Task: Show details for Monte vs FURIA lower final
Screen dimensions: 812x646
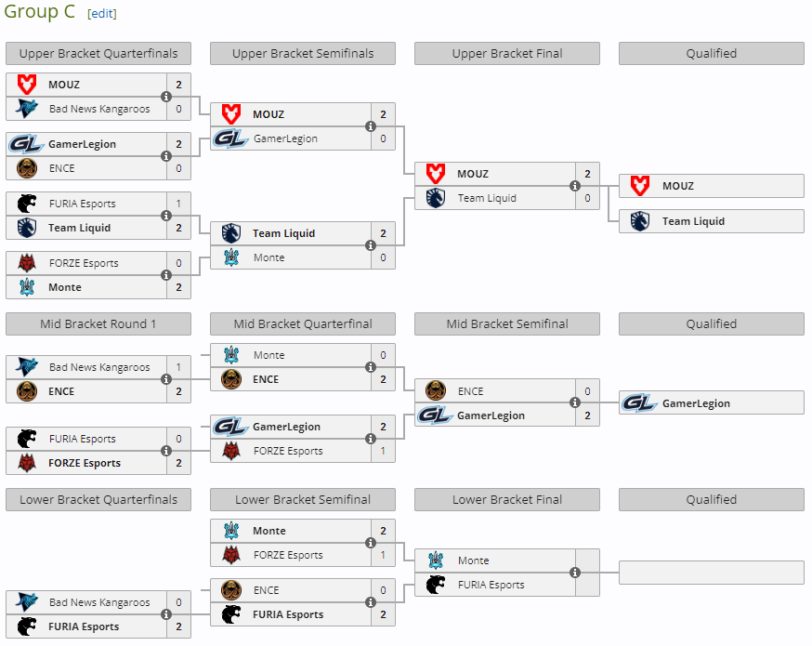Action: (575, 573)
